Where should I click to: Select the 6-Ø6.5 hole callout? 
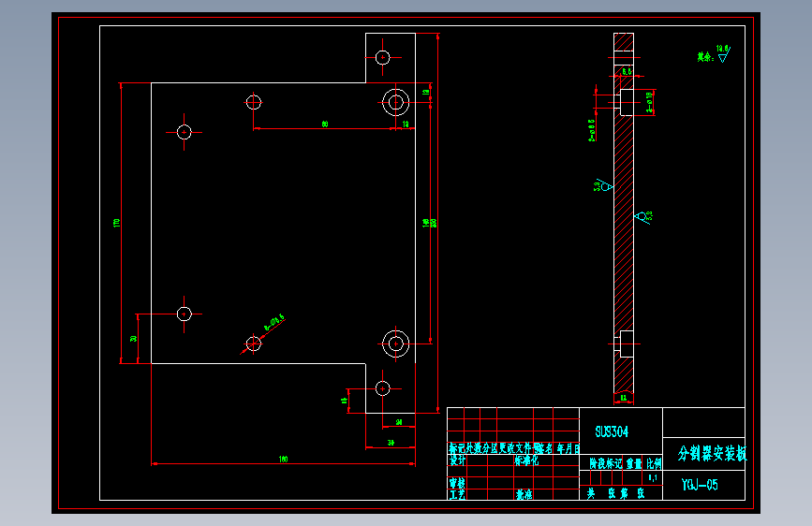[x=274, y=322]
